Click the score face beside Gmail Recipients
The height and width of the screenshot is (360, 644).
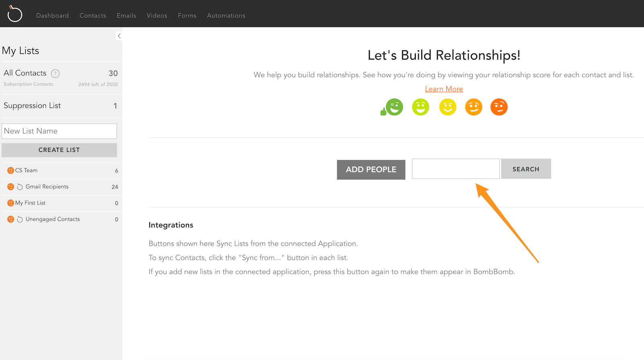pyautogui.click(x=11, y=187)
